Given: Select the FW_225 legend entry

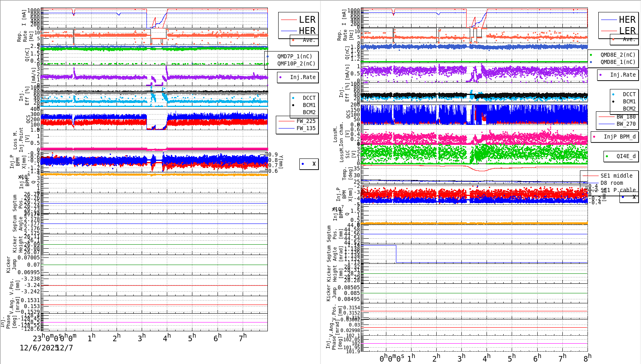Looking at the screenshot, I should point(306,121).
